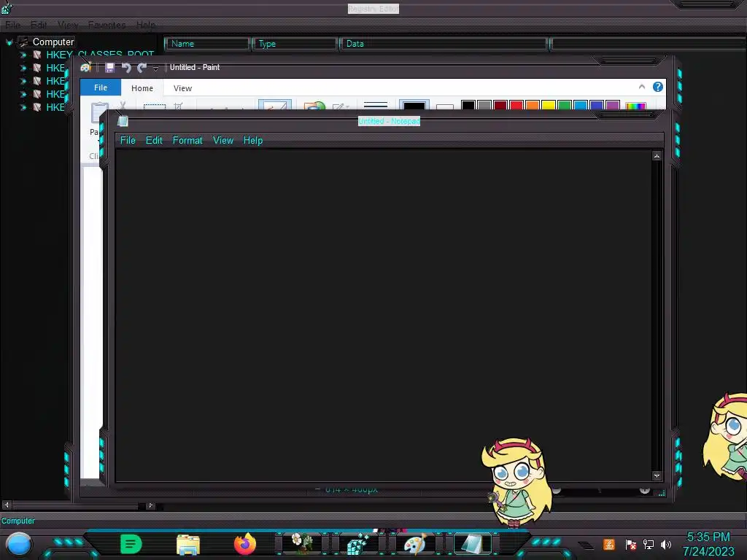Open the clock showing 5:35 PM
This screenshot has height=560, width=747.
tap(708, 544)
